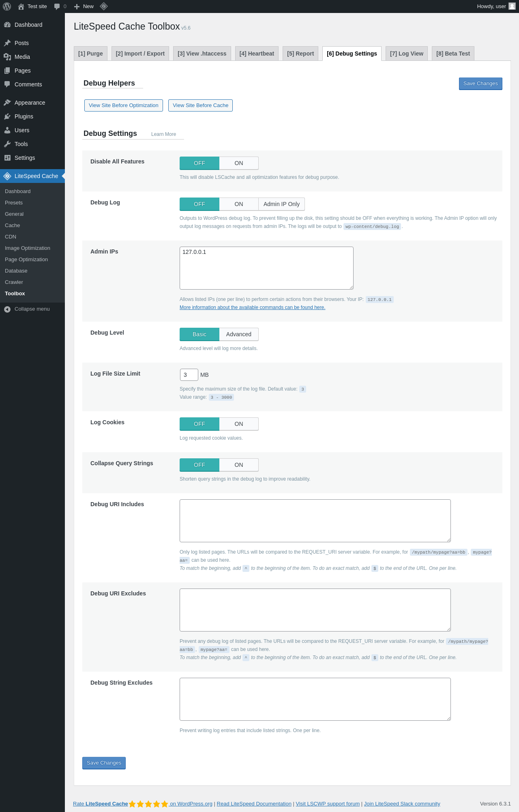Click the Appearance brush icon

pyautogui.click(x=7, y=103)
